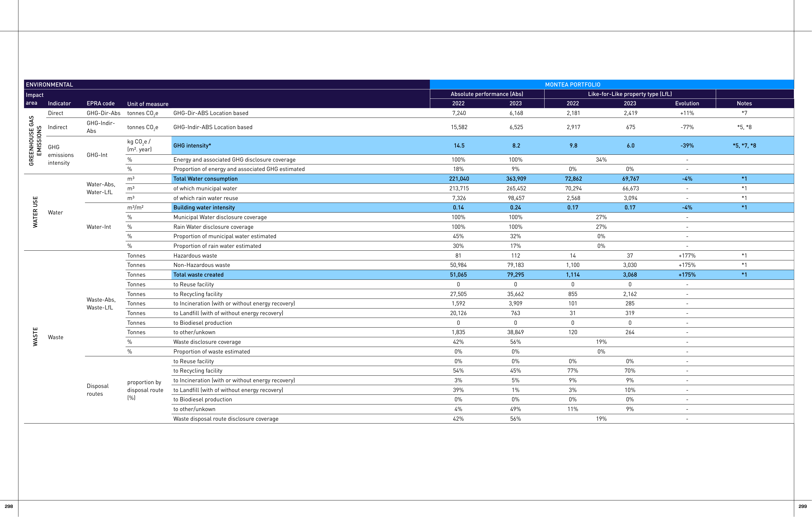Click the *5, *7, *8 notes cell
The height and width of the screenshot is (517, 812).
(744, 146)
